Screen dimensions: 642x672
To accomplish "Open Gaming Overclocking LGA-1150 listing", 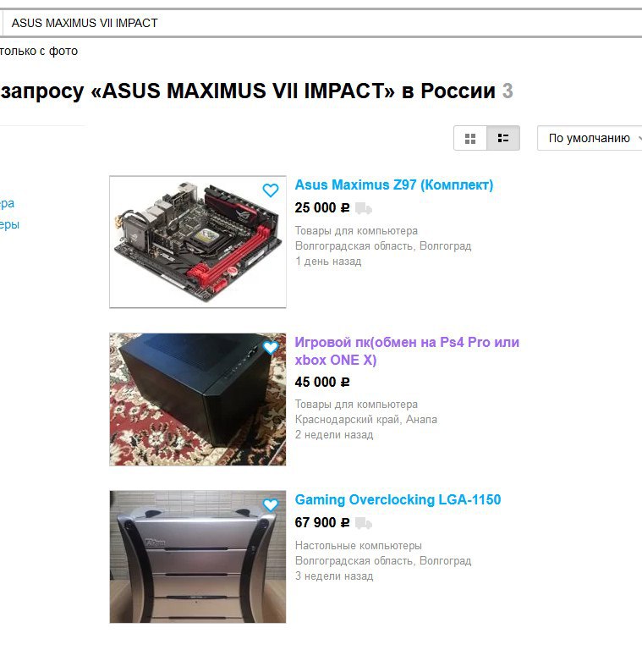I will point(398,499).
